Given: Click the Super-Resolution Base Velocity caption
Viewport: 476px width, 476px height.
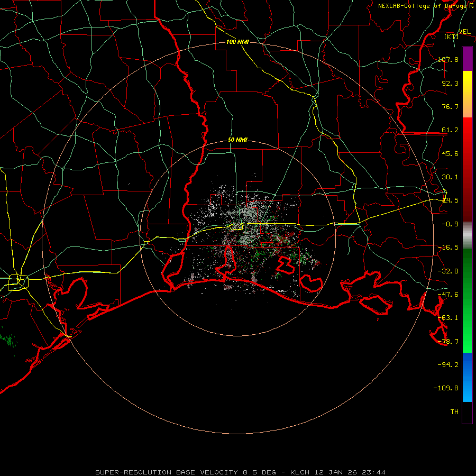Looking at the screenshot, I should (241, 472).
